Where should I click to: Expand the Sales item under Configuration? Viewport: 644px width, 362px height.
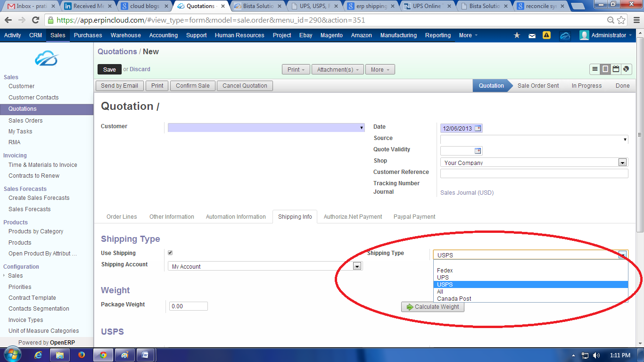click(15, 276)
